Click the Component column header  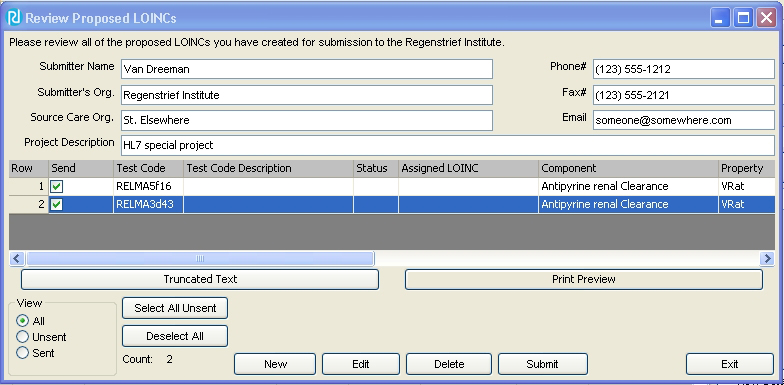pyautogui.click(x=628, y=168)
